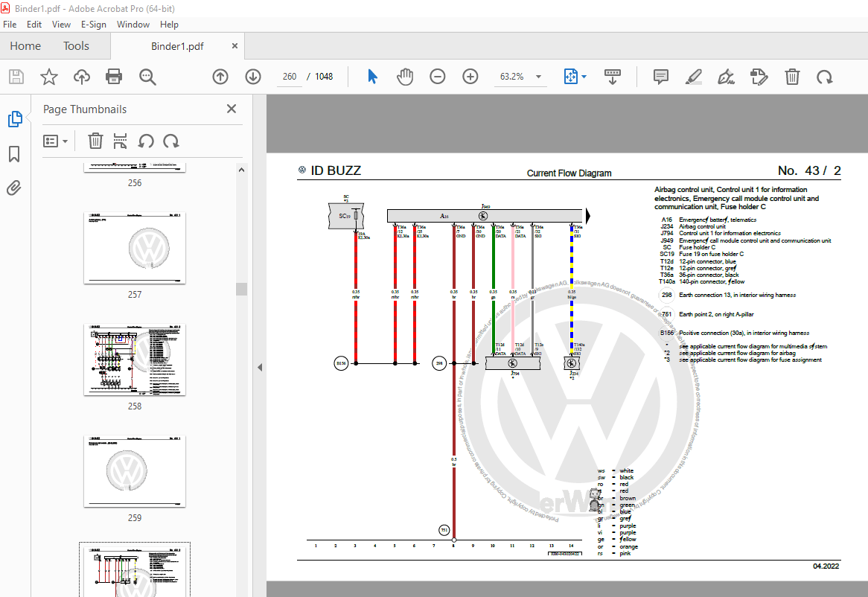Viewport: 868px width, 597px height.
Task: Add a comment with the sticky note icon
Action: 660,77
